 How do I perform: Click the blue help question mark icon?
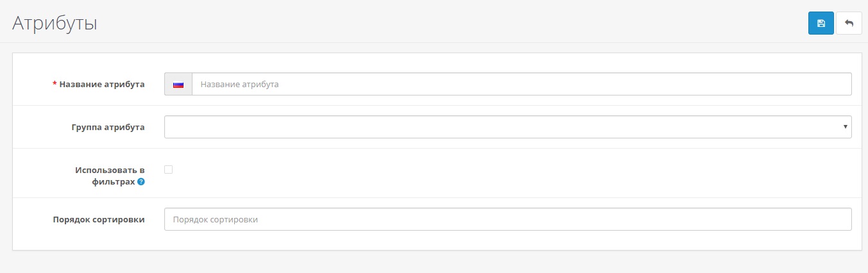(141, 182)
